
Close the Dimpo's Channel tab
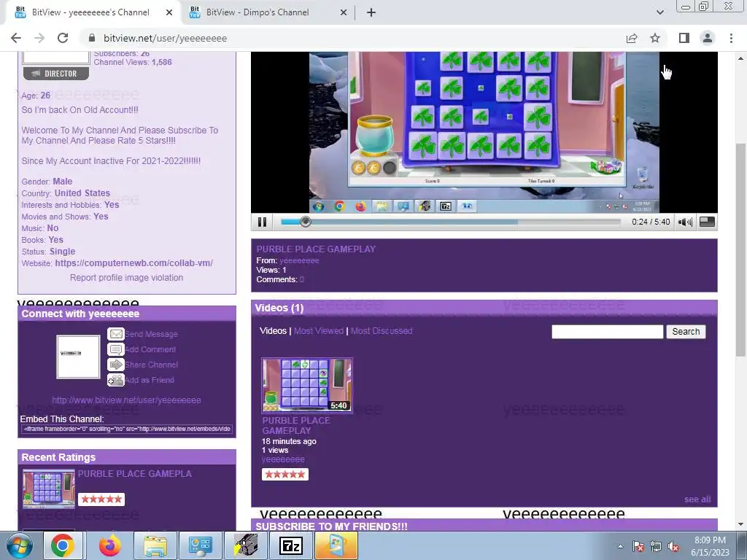click(344, 13)
